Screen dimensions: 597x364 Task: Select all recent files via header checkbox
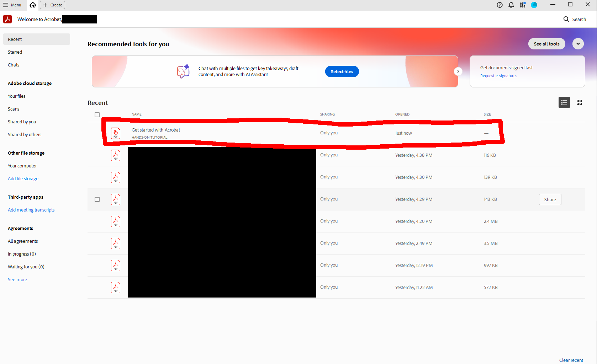pos(97,114)
